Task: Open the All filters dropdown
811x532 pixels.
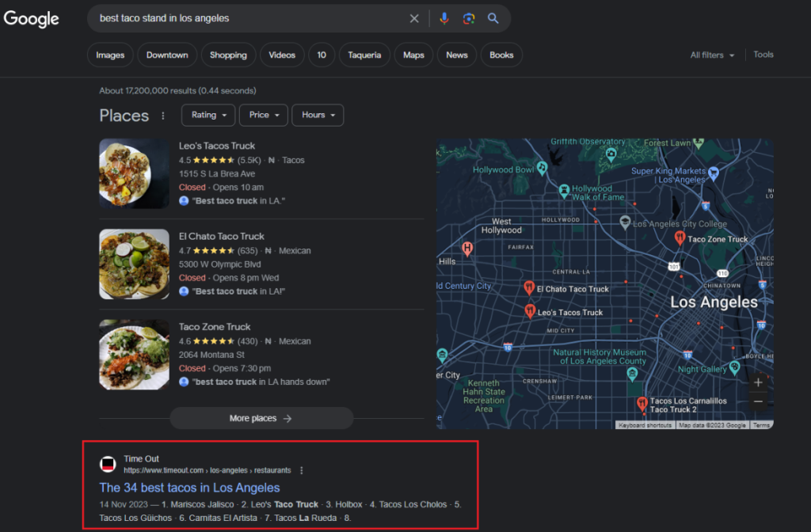Action: pos(712,55)
